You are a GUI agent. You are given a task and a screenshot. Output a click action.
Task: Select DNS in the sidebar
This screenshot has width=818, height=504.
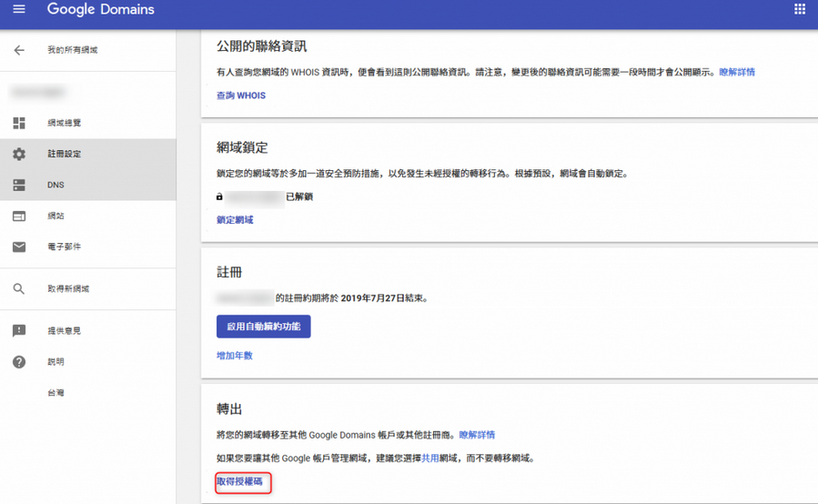(x=56, y=185)
